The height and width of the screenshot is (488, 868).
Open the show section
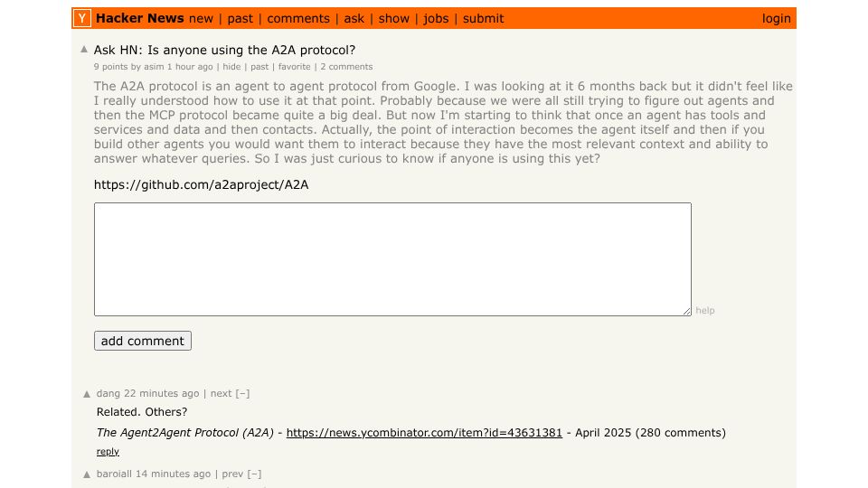pos(393,19)
